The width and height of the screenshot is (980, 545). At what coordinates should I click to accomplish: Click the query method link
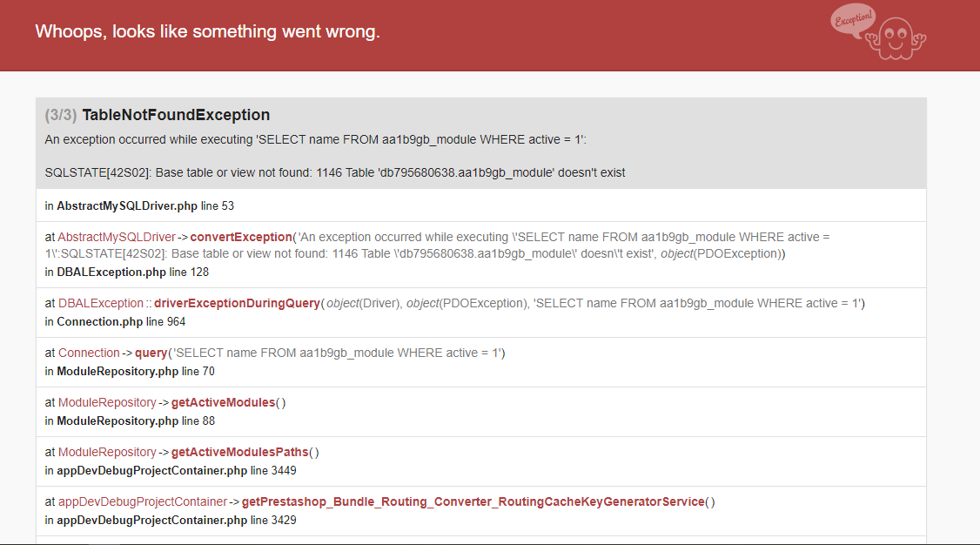pyautogui.click(x=151, y=353)
